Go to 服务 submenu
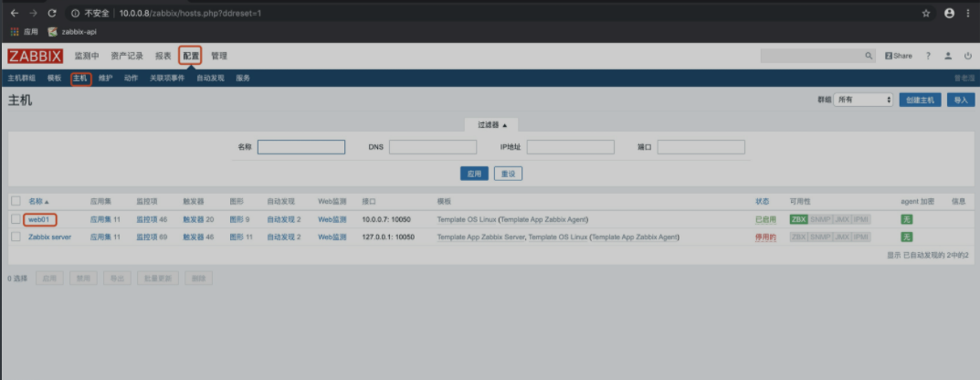 point(243,79)
